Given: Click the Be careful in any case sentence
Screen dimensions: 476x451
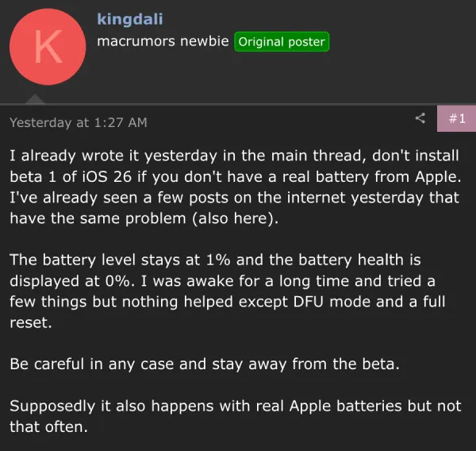Looking at the screenshot, I should pyautogui.click(x=205, y=364).
